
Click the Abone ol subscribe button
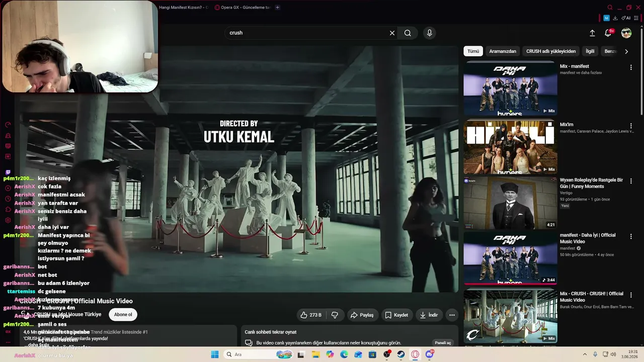(123, 315)
